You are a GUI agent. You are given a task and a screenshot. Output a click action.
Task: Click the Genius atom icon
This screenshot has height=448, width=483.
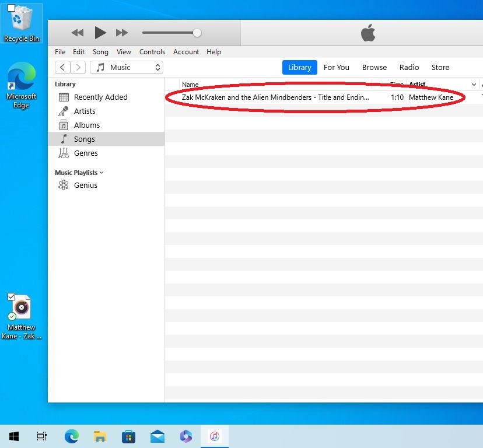[64, 185]
